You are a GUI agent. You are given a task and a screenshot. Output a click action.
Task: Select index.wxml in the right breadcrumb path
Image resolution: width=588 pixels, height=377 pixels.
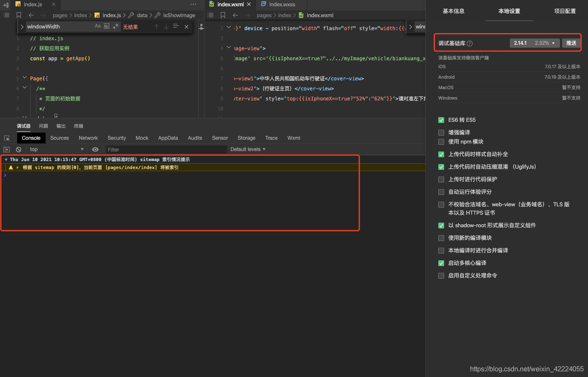coord(320,15)
